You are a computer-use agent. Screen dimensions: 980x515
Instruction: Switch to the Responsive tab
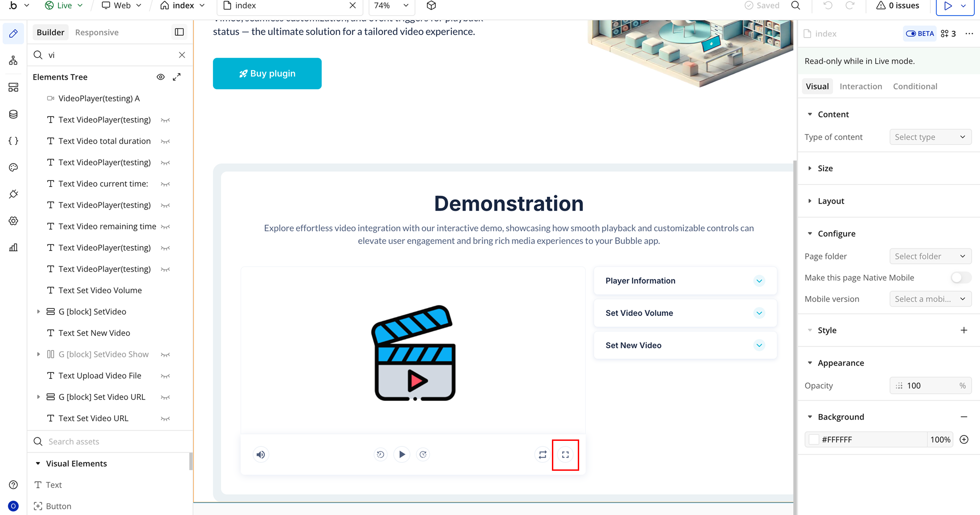[97, 32]
